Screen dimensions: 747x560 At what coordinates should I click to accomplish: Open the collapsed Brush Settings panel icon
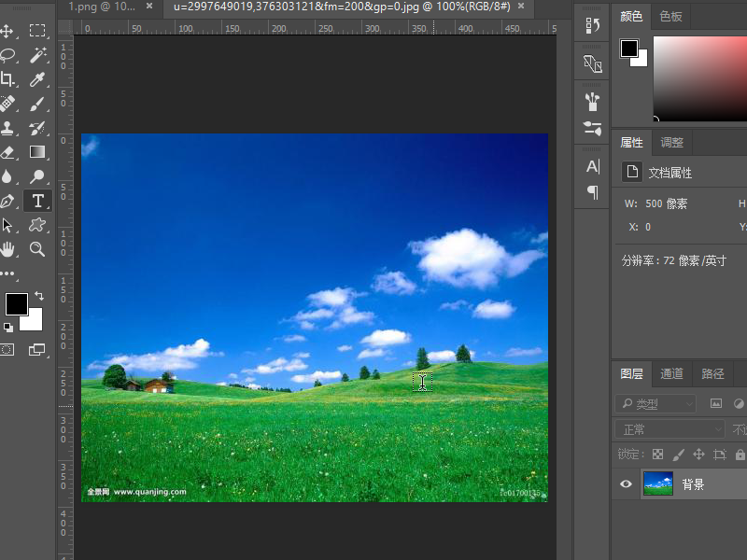click(593, 128)
